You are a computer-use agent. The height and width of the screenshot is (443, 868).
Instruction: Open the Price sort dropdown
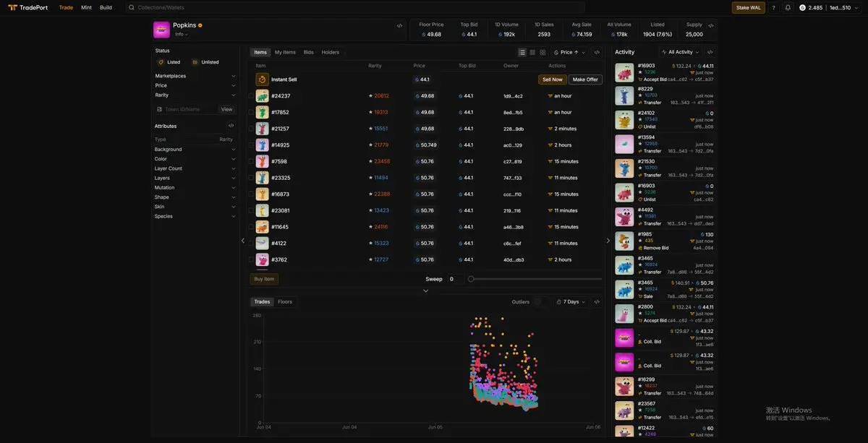coord(570,52)
